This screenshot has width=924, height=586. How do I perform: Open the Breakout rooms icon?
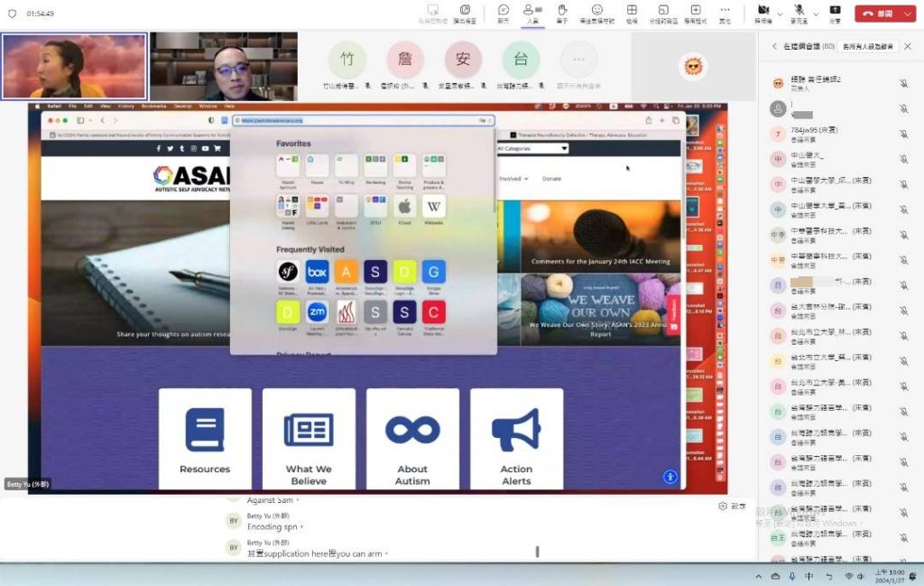tap(663, 13)
